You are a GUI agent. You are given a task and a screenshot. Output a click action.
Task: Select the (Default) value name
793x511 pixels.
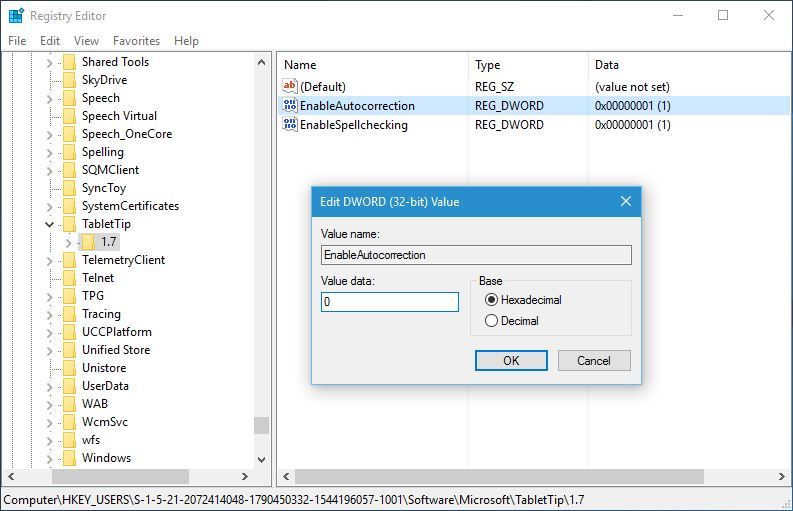(x=323, y=87)
